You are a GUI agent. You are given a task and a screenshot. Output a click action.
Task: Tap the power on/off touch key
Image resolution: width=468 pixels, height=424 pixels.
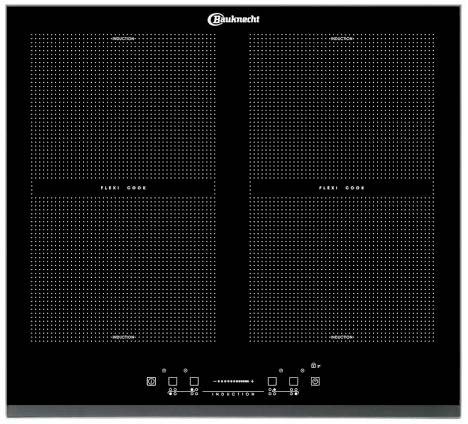pos(151,381)
